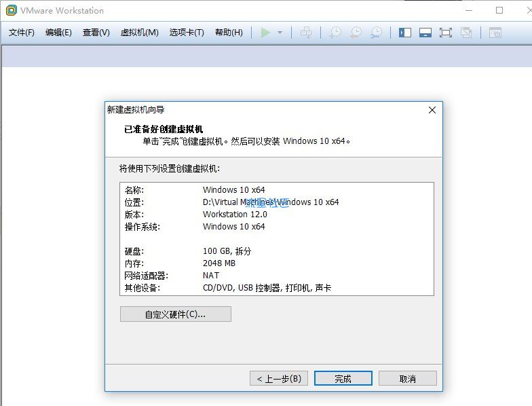This screenshot has height=406, width=532.
Task: Select the 名称 Windows 10 x64 row
Action: (277, 189)
